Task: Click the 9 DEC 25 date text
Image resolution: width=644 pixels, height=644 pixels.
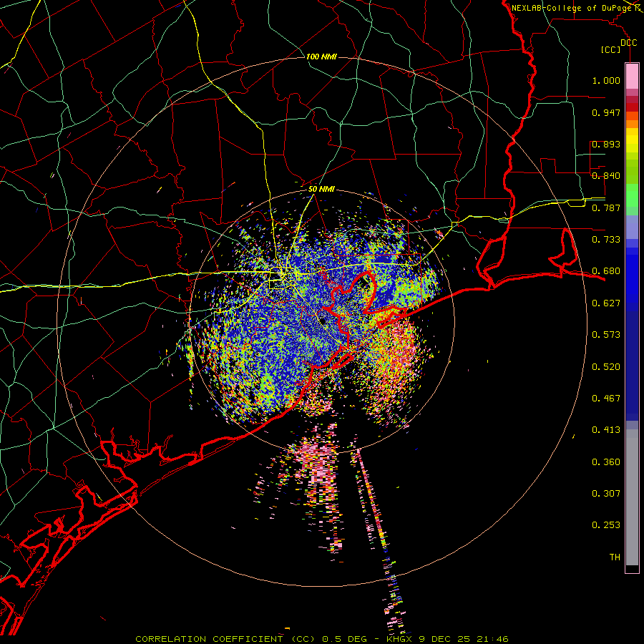Action: click(445, 639)
